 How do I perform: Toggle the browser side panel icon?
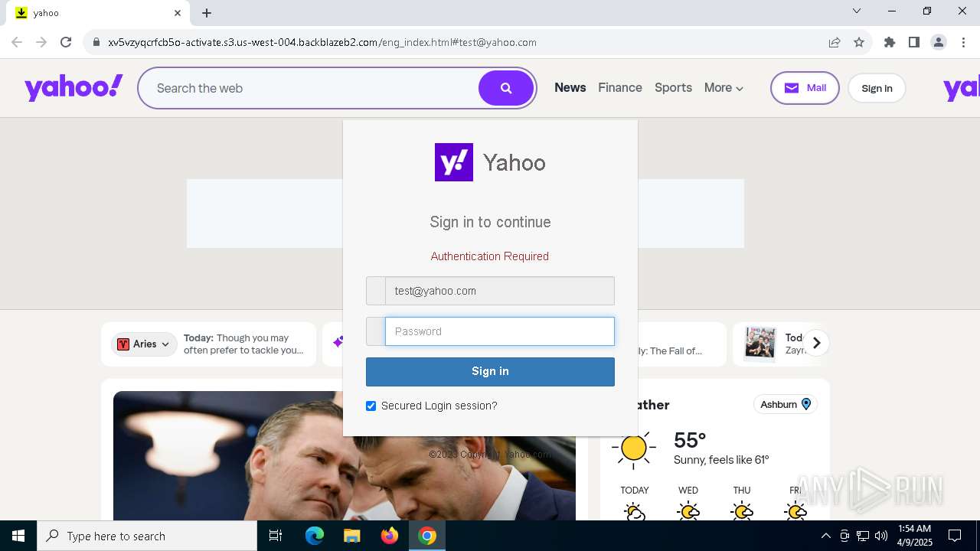(x=913, y=42)
